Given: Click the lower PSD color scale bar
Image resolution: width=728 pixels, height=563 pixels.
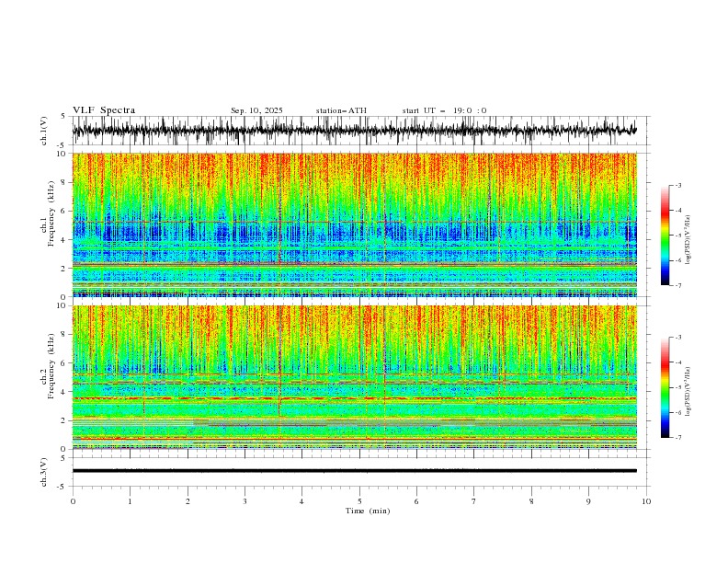Looking at the screenshot, I should [665, 387].
